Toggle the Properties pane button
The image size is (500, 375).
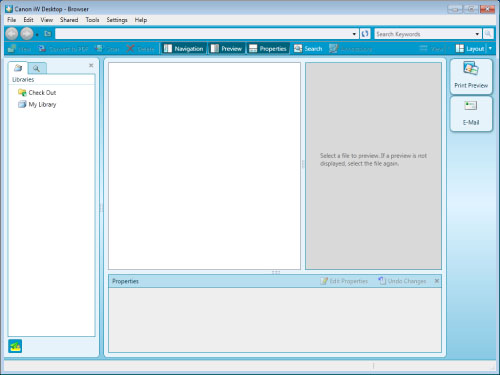pos(268,49)
